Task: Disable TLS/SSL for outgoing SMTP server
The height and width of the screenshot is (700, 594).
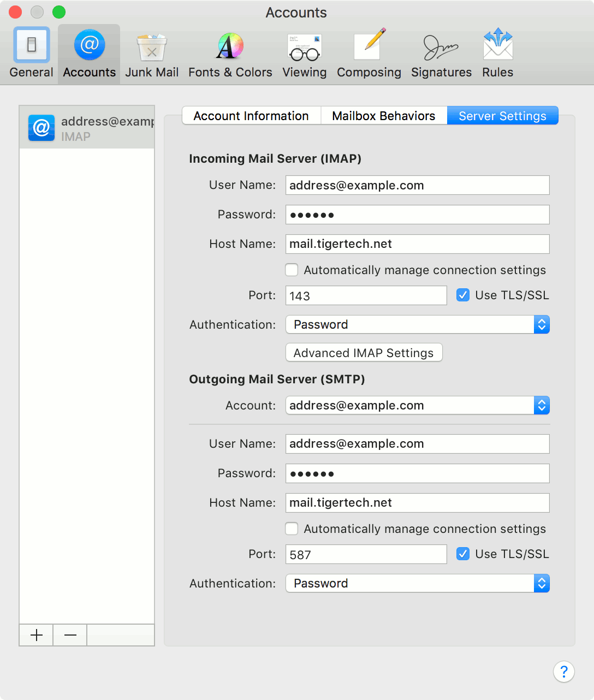Action: click(462, 554)
